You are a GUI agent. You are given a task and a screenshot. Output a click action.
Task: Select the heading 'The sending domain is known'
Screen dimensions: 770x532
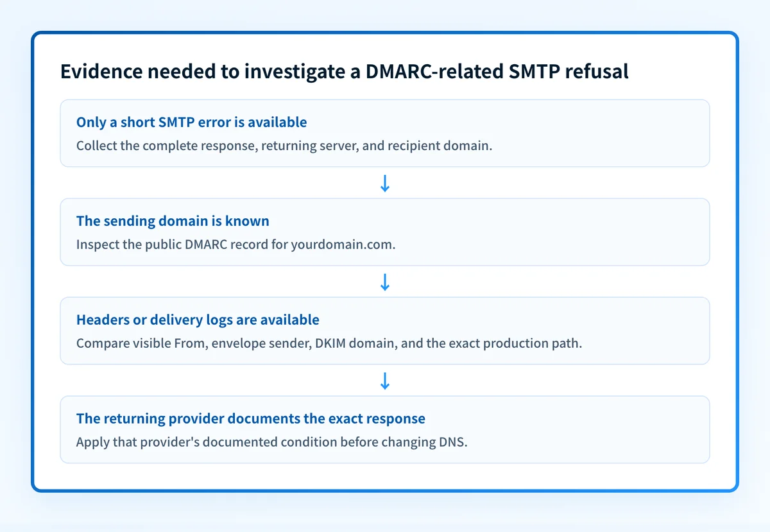tap(173, 221)
